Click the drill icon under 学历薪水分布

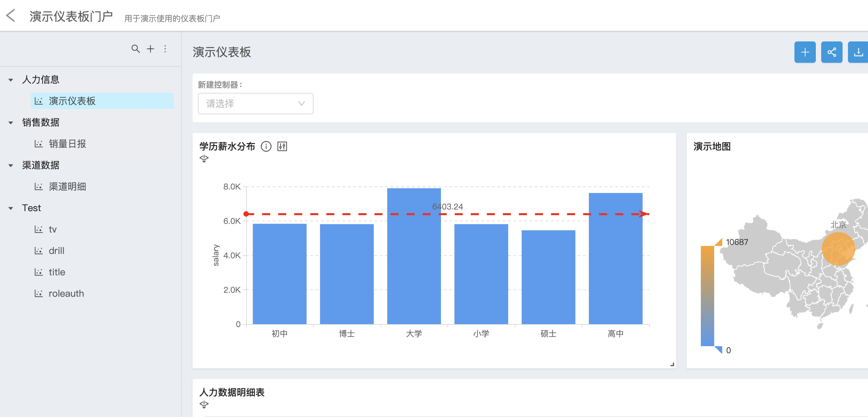204,158
